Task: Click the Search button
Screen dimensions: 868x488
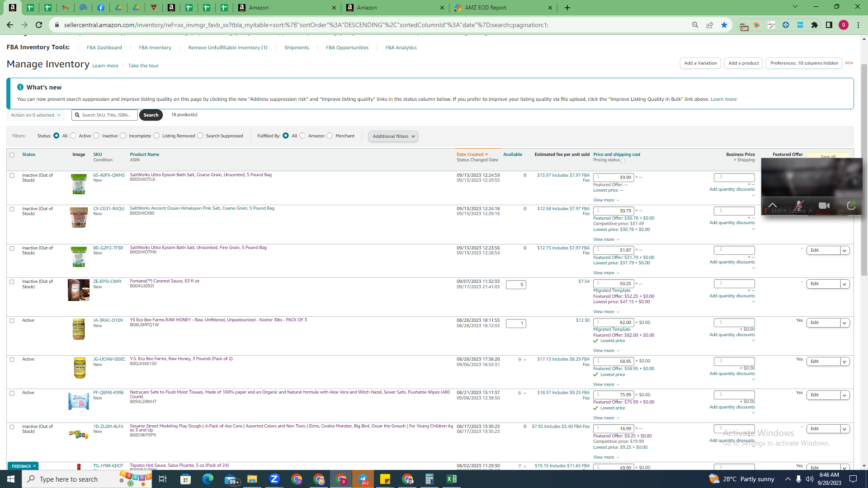Action: 151,115
